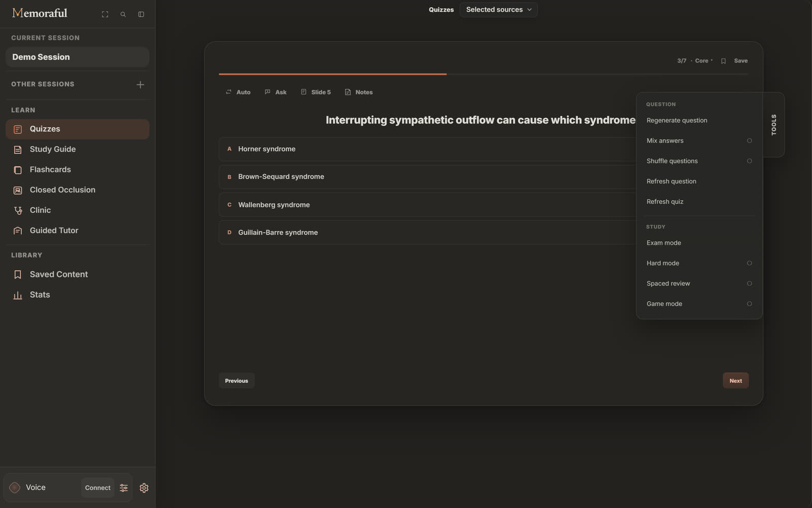
Task: Click the Notes page icon
Action: [x=348, y=92]
